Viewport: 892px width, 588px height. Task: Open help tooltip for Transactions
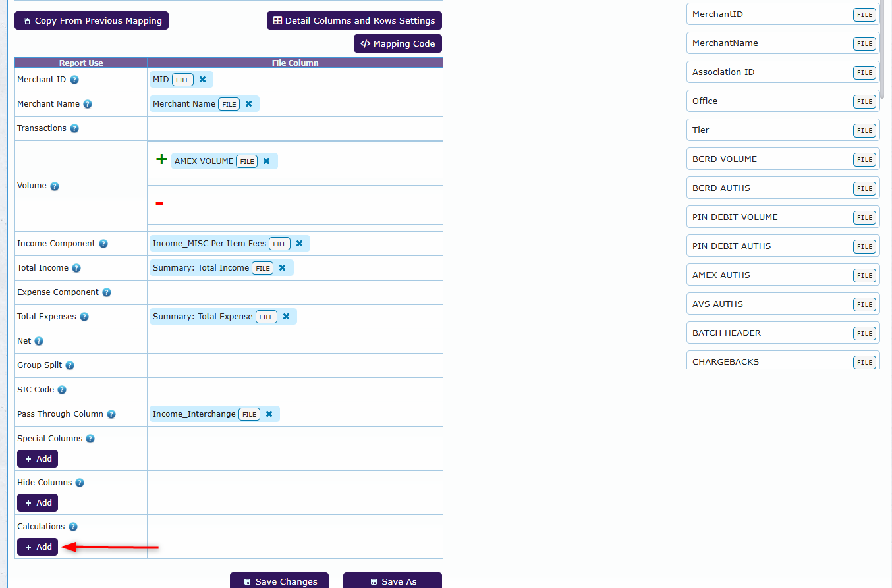[74, 128]
